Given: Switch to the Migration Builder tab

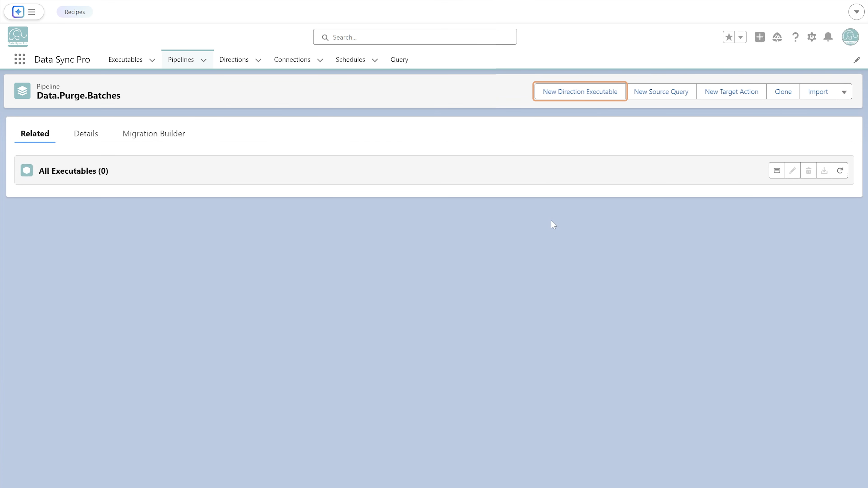Looking at the screenshot, I should (154, 134).
